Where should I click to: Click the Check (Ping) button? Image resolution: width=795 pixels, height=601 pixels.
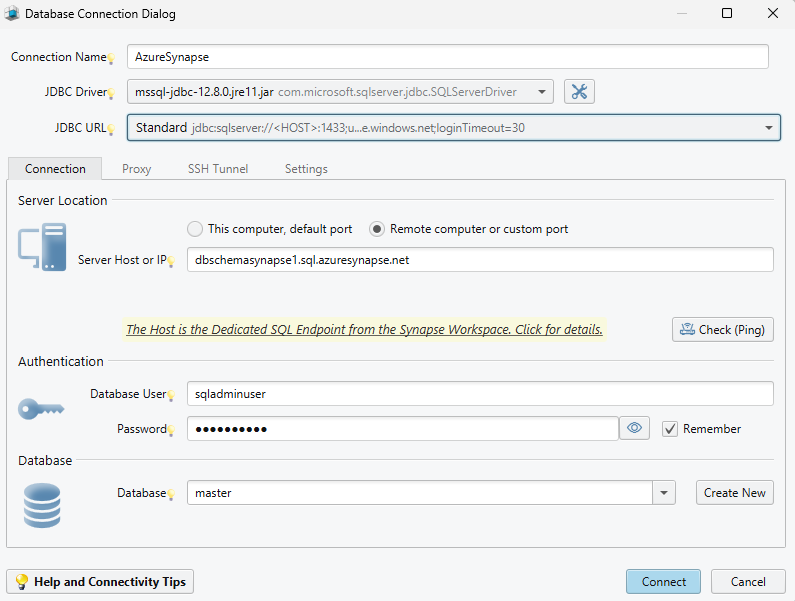(722, 329)
